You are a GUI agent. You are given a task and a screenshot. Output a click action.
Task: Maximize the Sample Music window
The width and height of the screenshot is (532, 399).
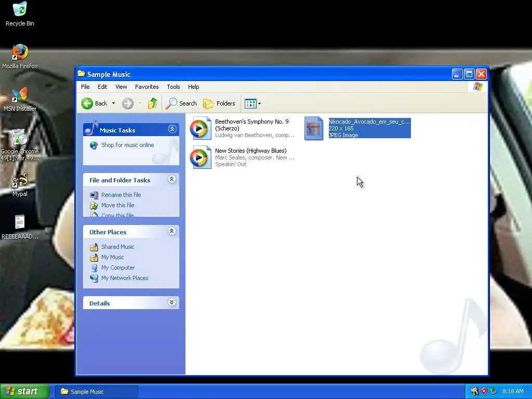(x=469, y=74)
